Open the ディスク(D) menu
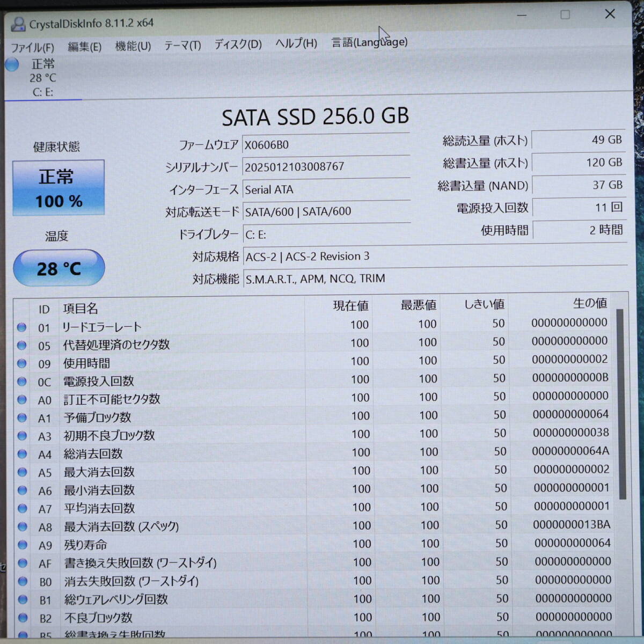Viewport: 644px width, 644px height. pos(238,45)
